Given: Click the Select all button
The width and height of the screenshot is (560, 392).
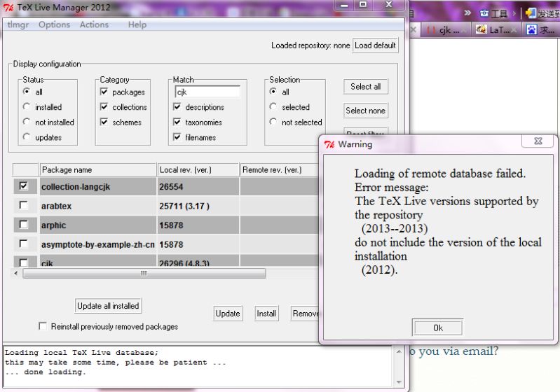Looking at the screenshot, I should 365,87.
